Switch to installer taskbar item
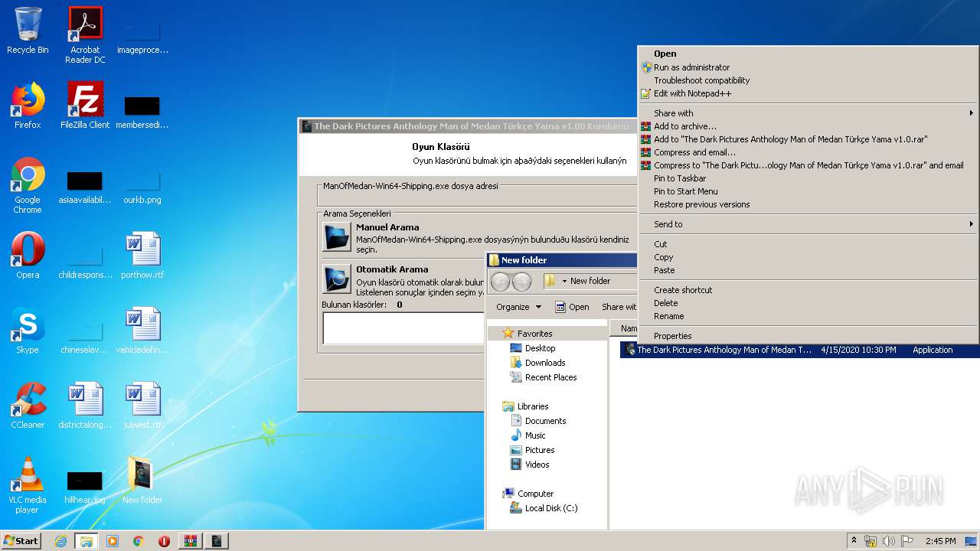This screenshot has height=551, width=980. click(x=217, y=541)
